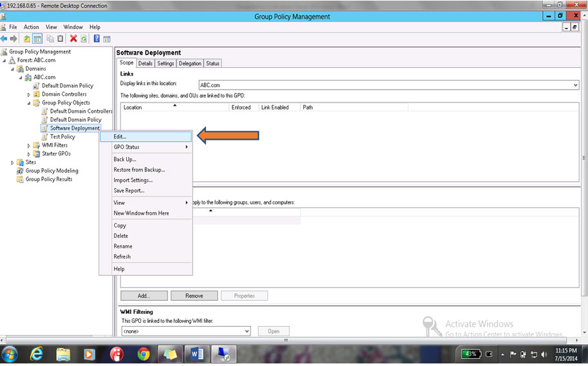Collapse the Domains tree node
The image size is (588, 366).
(x=12, y=69)
